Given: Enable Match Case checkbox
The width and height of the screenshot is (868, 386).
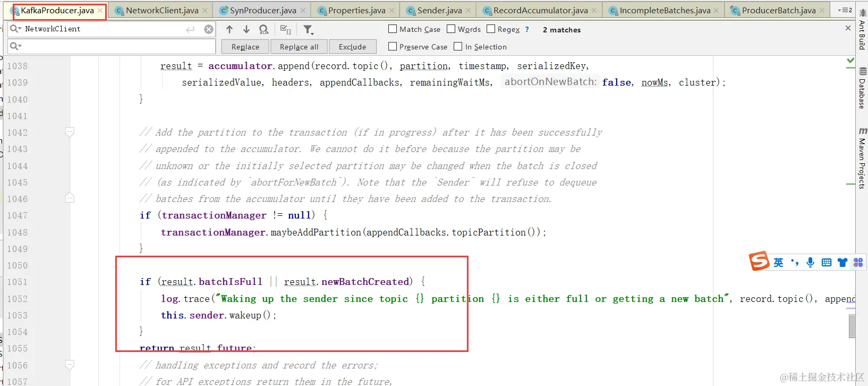Looking at the screenshot, I should pos(393,29).
